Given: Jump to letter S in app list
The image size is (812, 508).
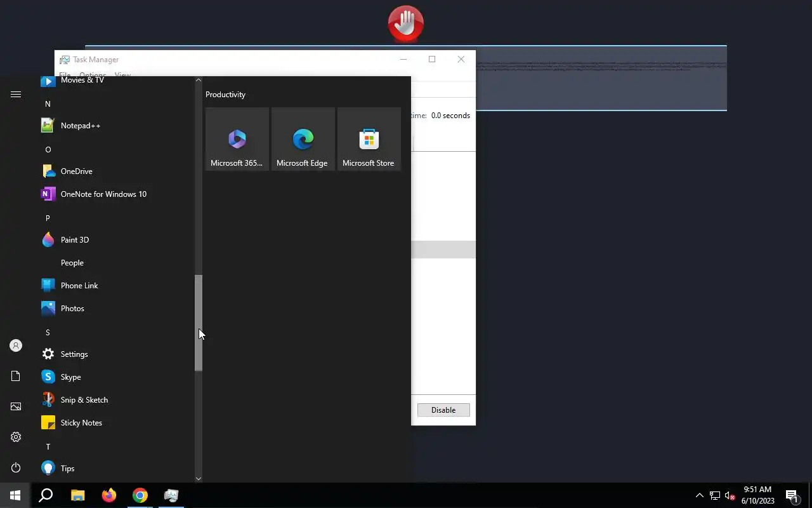Looking at the screenshot, I should coord(48,332).
